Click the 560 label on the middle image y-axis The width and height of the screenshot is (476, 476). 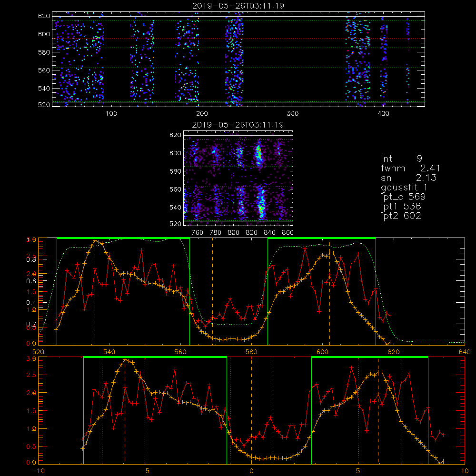click(x=176, y=189)
